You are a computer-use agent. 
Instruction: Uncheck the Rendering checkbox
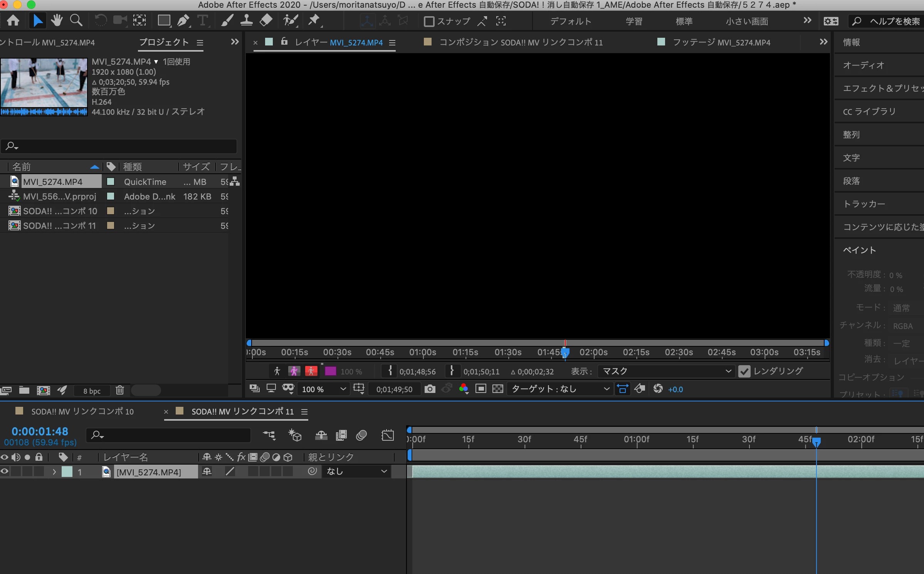[x=744, y=371]
